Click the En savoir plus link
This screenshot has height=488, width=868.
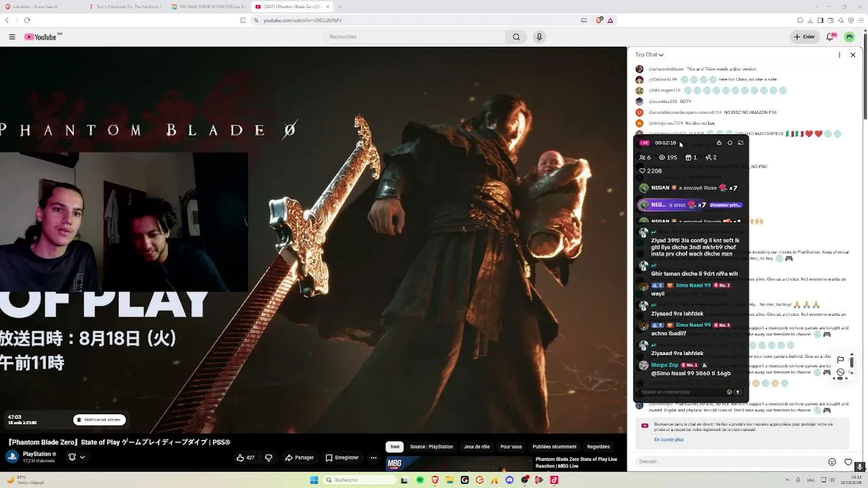tap(669, 440)
